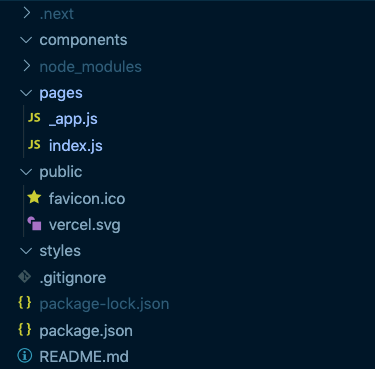Click the yellow star icon for favicon.ico
This screenshot has width=375, height=369.
(x=34, y=198)
